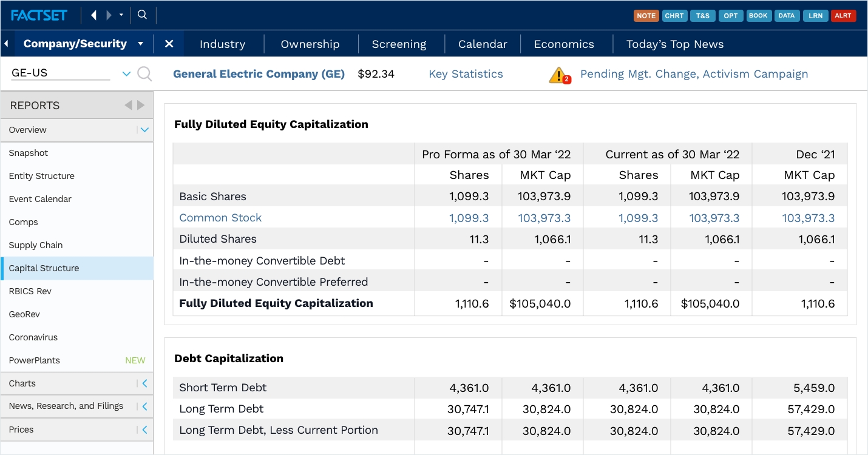Open the NOTE shortcut button
Viewport: 868px width, 455px height.
[646, 16]
